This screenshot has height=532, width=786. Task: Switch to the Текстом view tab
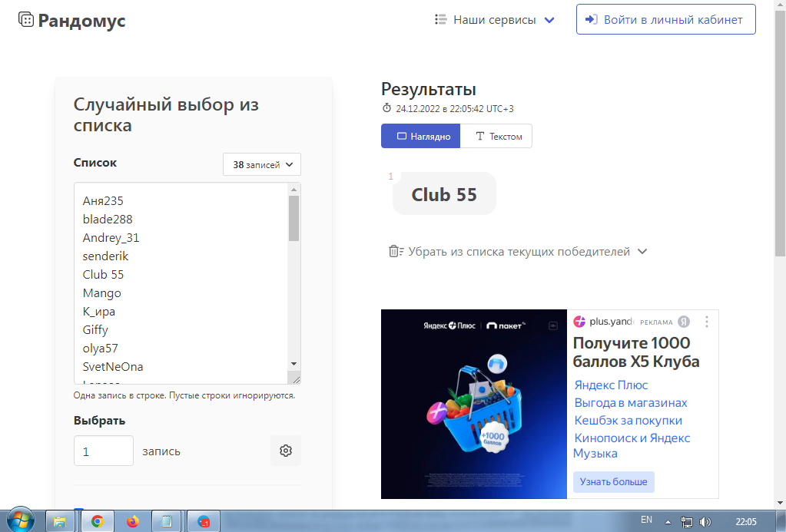coord(496,136)
